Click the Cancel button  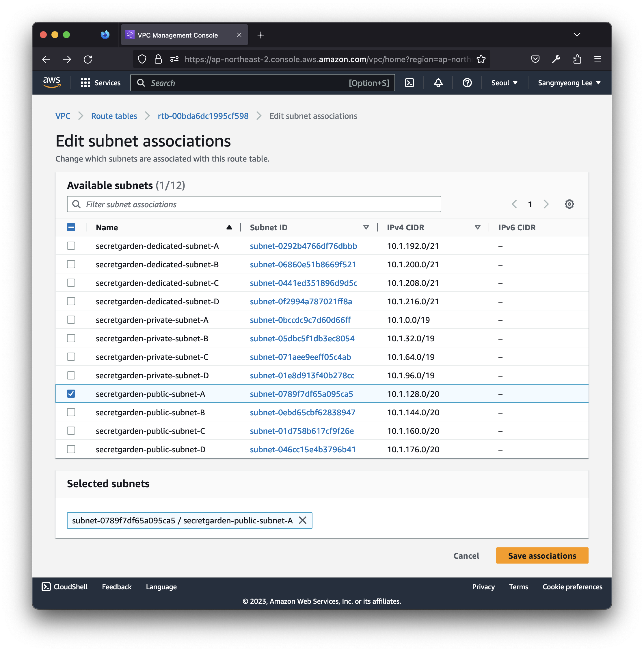[466, 555]
